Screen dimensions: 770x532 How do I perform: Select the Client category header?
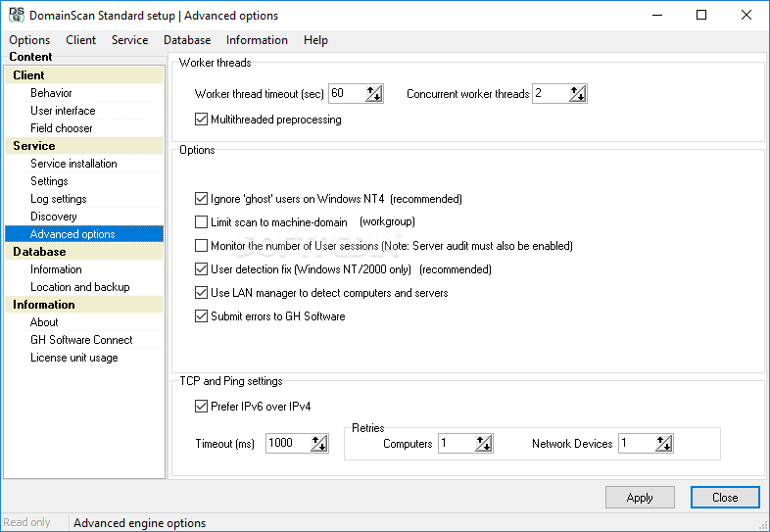click(x=84, y=75)
